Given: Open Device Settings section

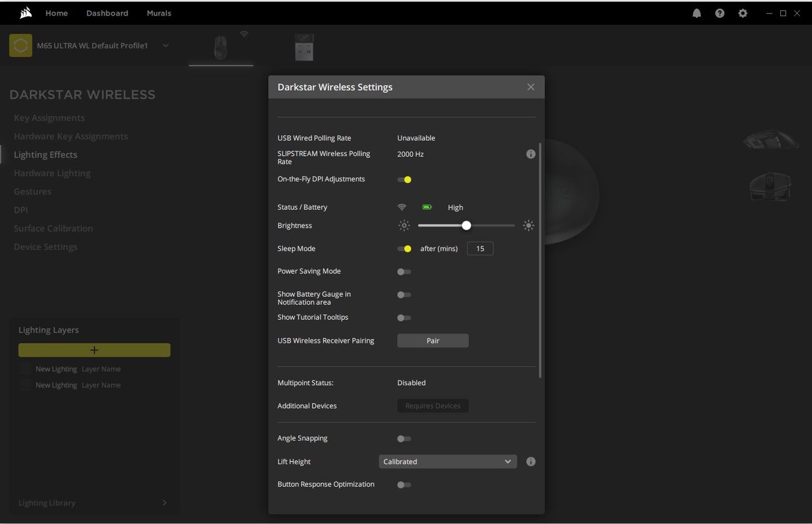Looking at the screenshot, I should coord(46,247).
